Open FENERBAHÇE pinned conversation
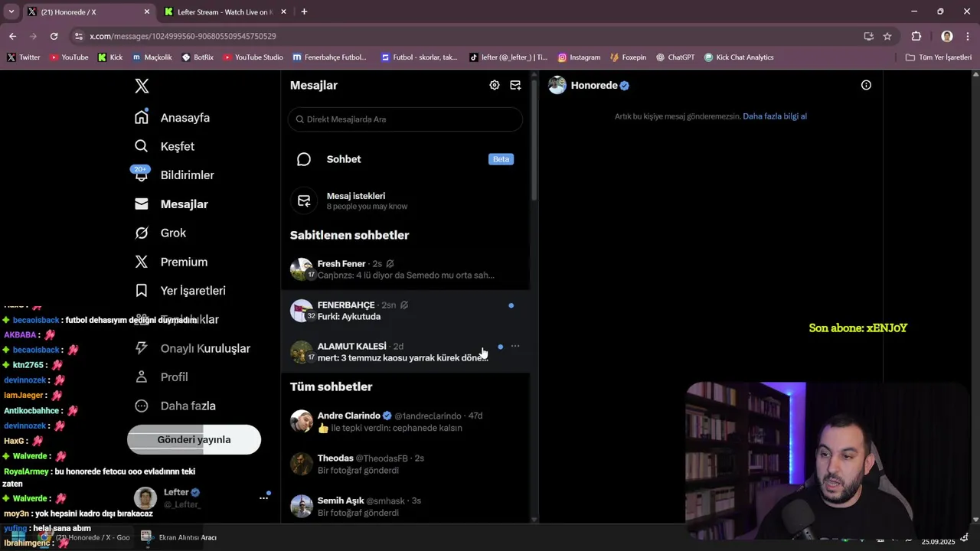This screenshot has height=551, width=980. coord(405,311)
